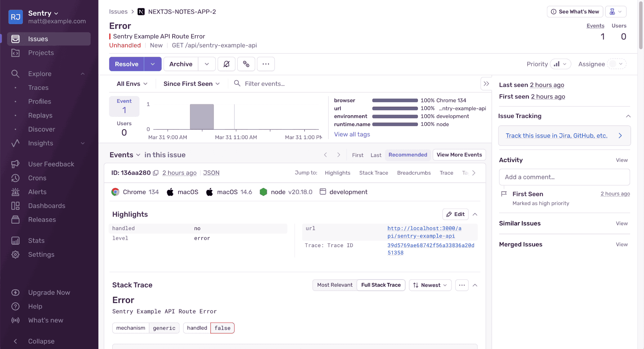Screen dimensions: 644x349
Task: Jump to Breadcrumbs section
Action: 414,173
